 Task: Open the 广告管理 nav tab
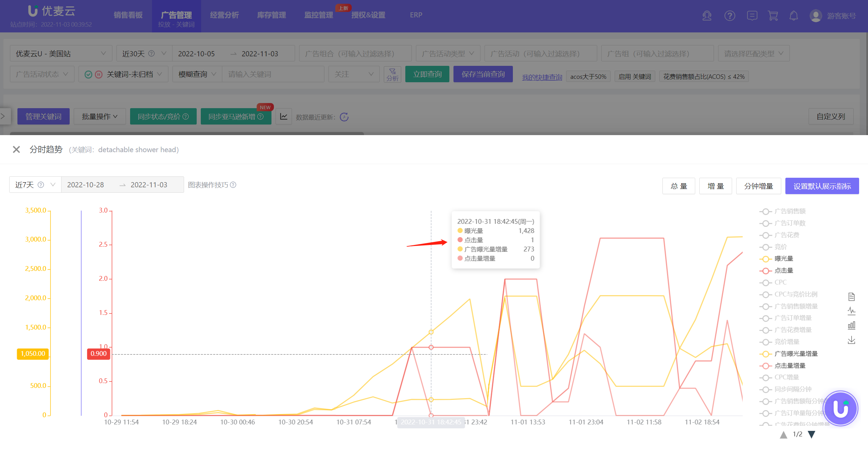tap(176, 16)
